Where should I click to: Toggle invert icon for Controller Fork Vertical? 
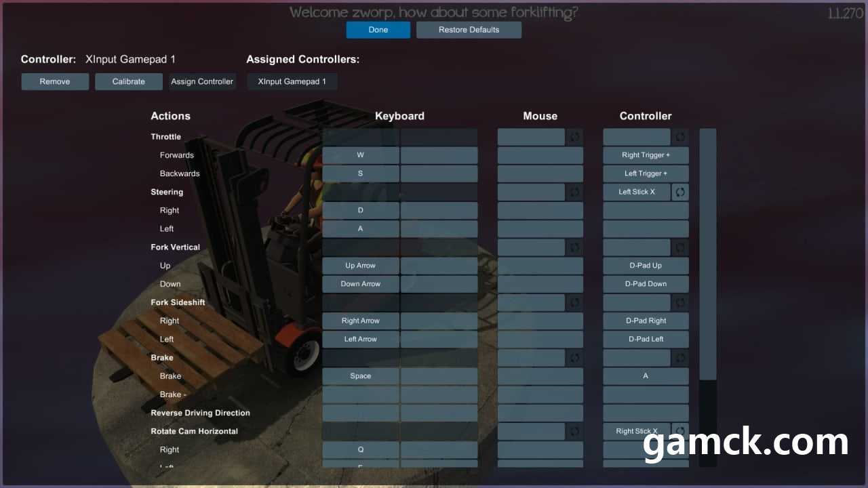click(x=680, y=247)
